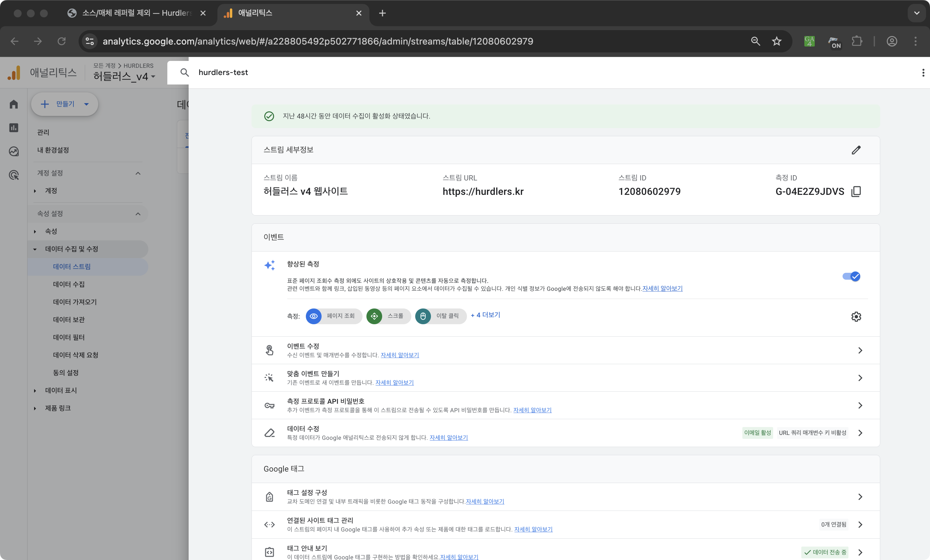
Task: Open enhanced measurement settings gear
Action: tap(856, 317)
